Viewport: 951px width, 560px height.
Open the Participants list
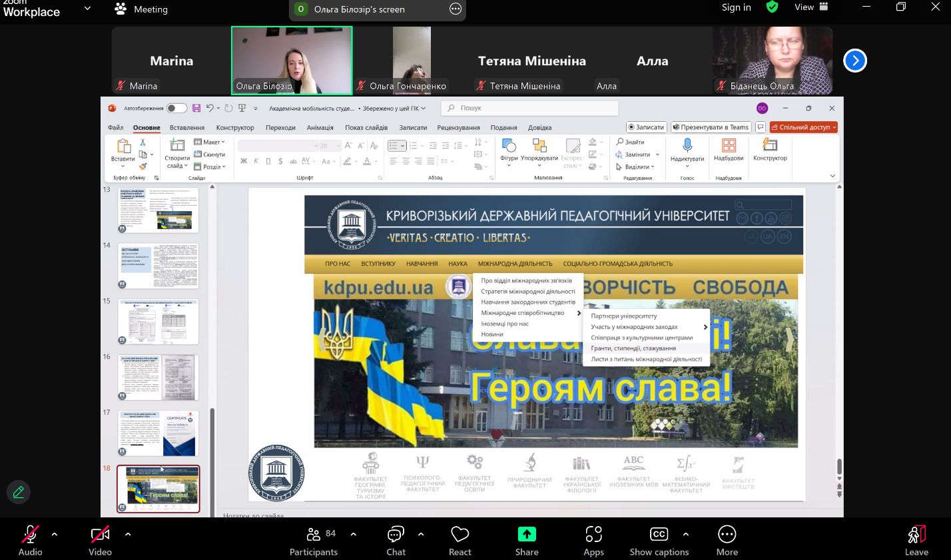(314, 535)
